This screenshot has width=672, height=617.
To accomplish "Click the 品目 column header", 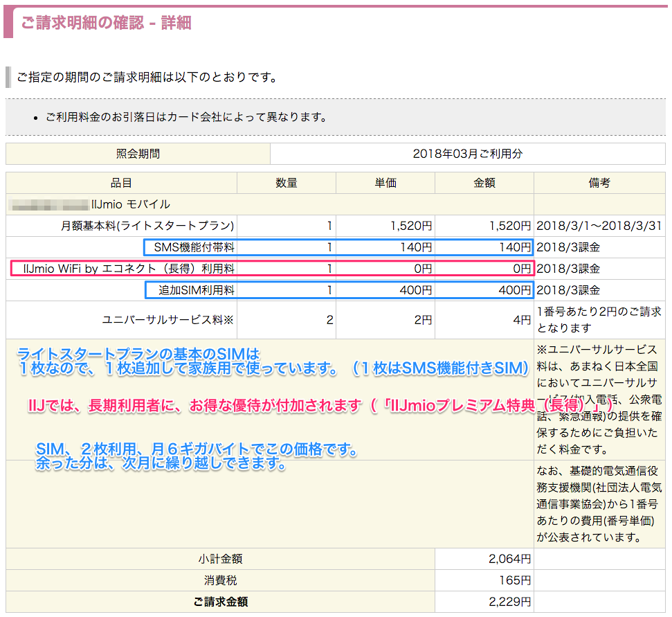I will 121,183.
